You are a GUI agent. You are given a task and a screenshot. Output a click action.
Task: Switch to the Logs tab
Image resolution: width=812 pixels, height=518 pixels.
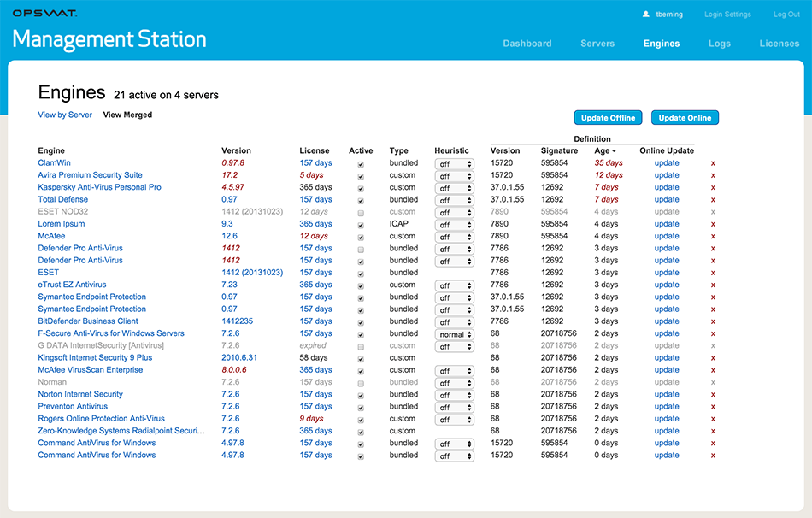coord(720,44)
